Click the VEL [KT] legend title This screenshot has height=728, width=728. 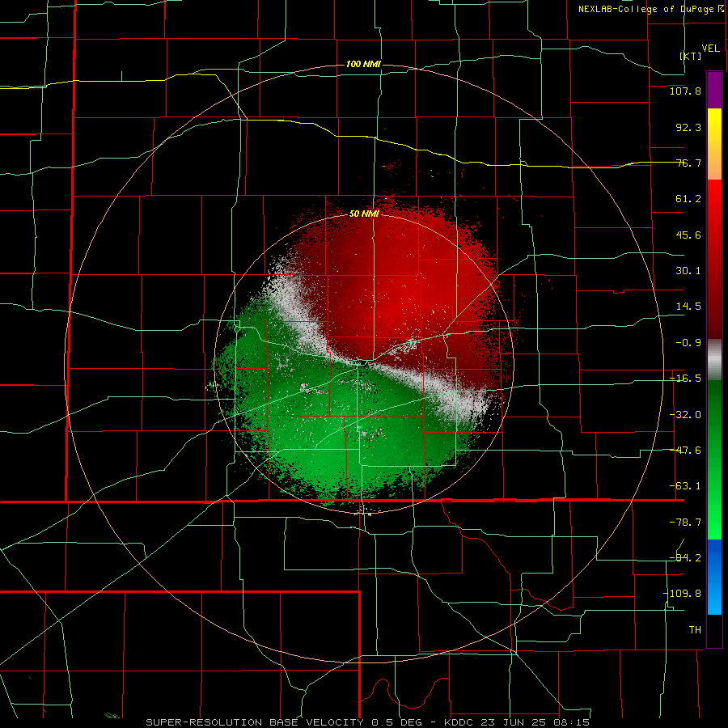698,52
